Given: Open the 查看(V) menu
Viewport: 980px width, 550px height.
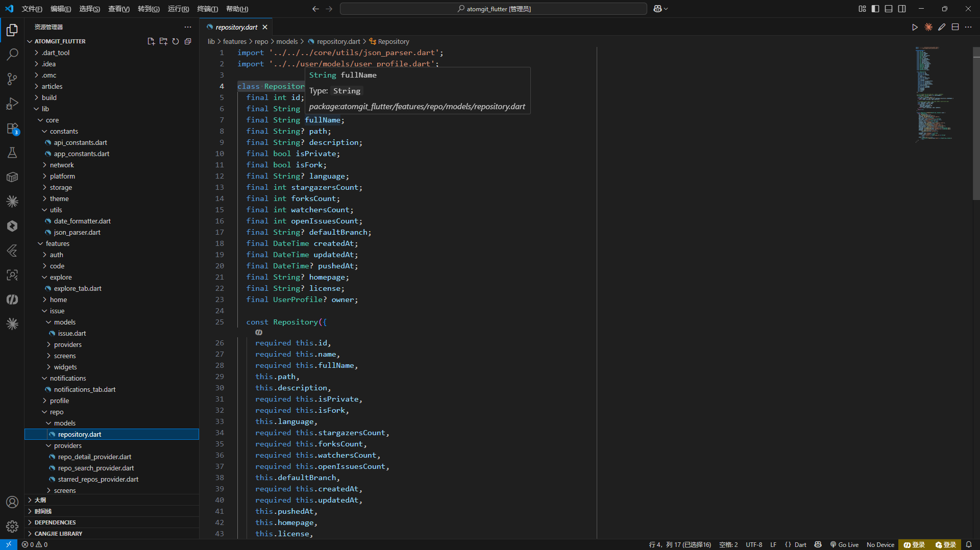Looking at the screenshot, I should pyautogui.click(x=119, y=9).
